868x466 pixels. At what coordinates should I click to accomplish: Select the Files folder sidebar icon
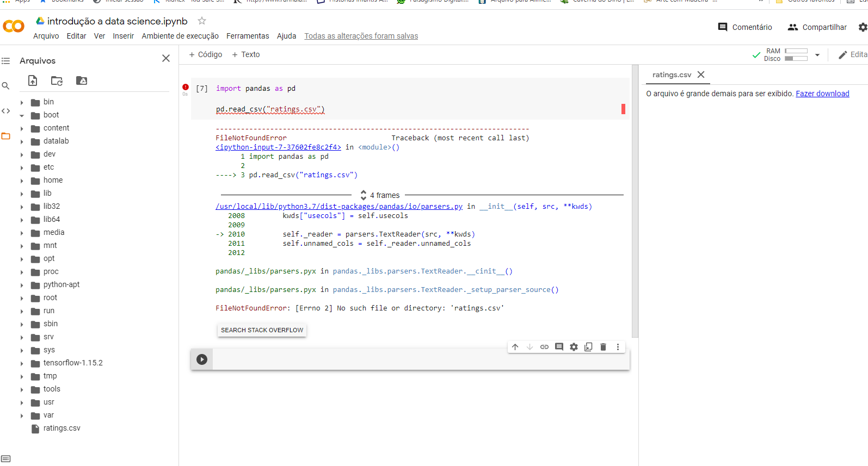(x=5, y=136)
